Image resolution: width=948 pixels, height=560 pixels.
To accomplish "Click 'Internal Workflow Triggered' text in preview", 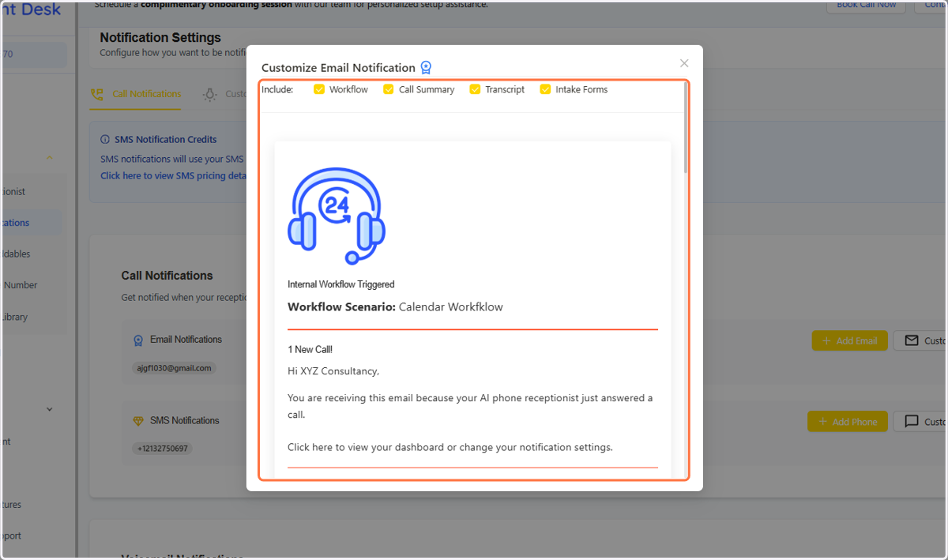I will click(x=341, y=284).
